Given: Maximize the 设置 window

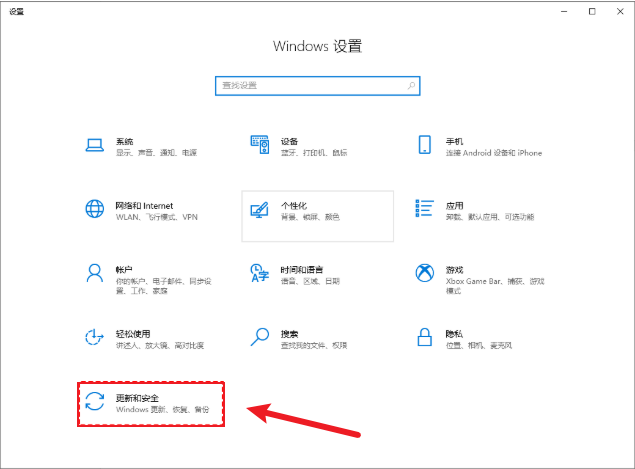Looking at the screenshot, I should tap(592, 11).
